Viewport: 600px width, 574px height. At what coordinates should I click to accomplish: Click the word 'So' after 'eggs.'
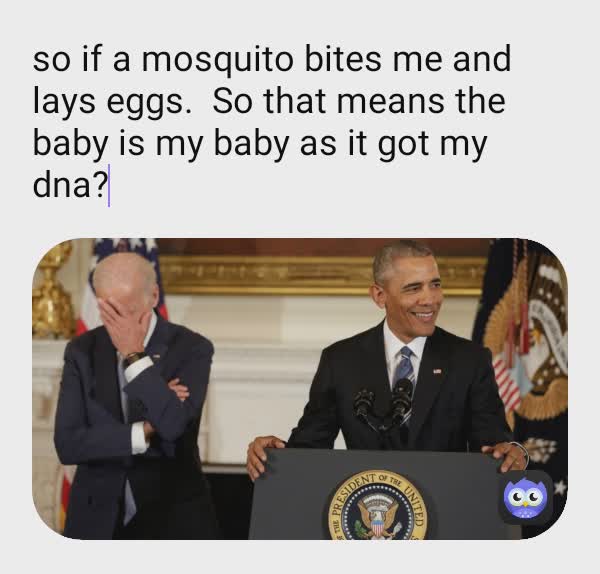click(x=232, y=101)
